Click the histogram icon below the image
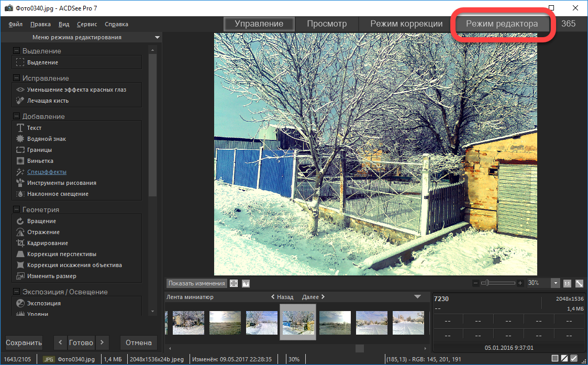 246,283
